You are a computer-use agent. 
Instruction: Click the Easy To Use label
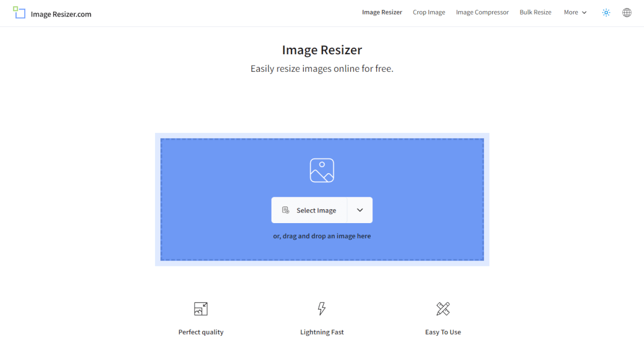443,332
